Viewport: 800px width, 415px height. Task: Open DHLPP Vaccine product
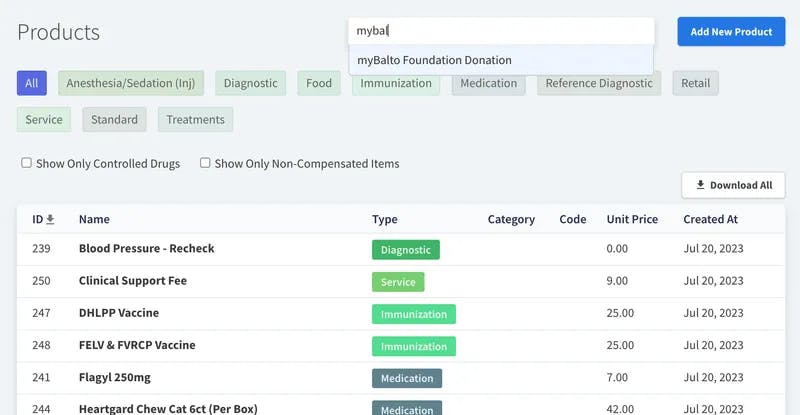point(119,313)
